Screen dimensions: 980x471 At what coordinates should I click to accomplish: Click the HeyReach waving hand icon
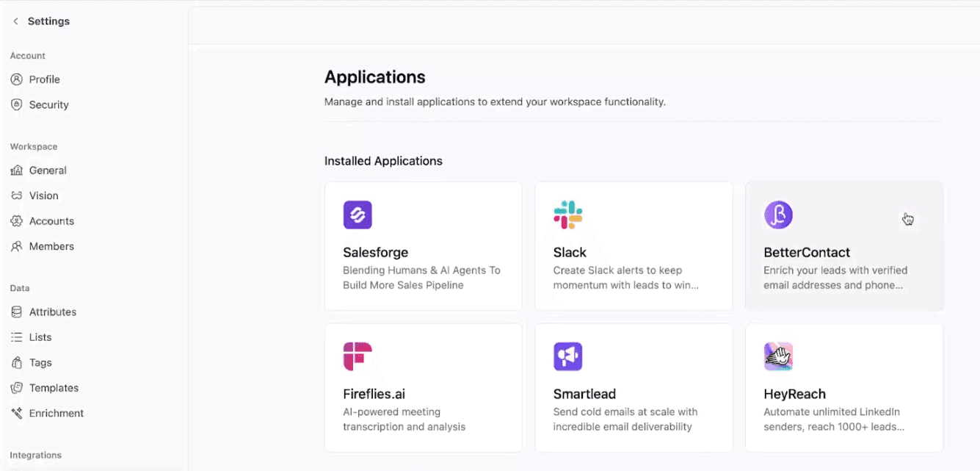(x=778, y=356)
